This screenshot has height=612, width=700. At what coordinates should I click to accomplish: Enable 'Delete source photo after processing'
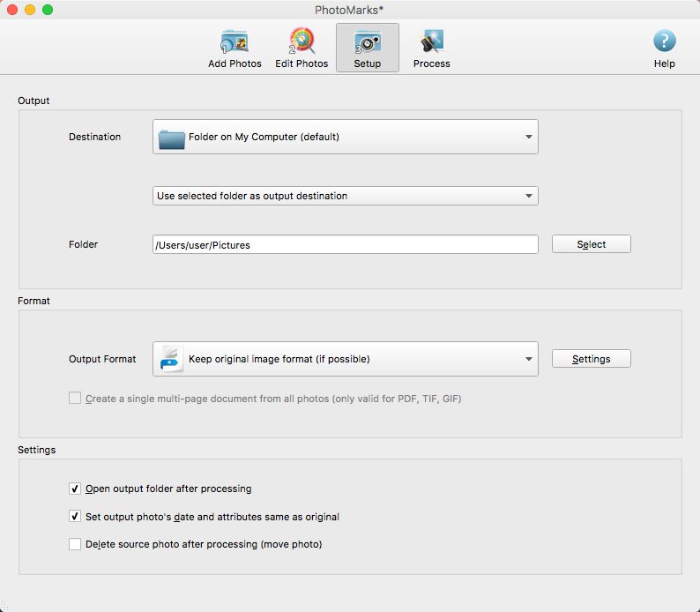coord(75,544)
